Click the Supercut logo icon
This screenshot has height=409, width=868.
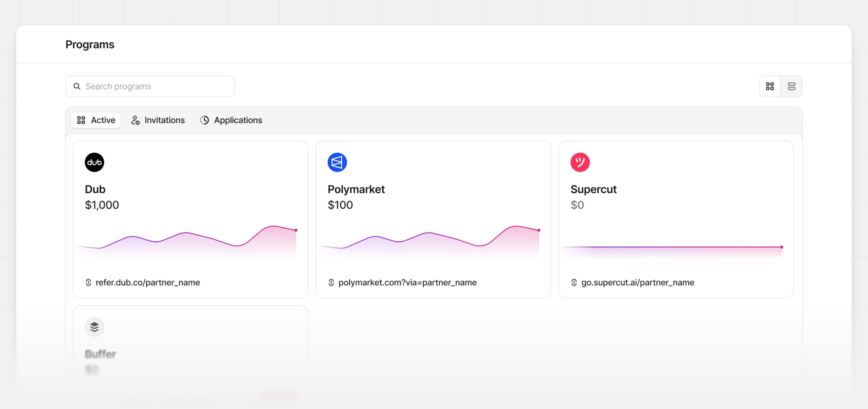580,162
